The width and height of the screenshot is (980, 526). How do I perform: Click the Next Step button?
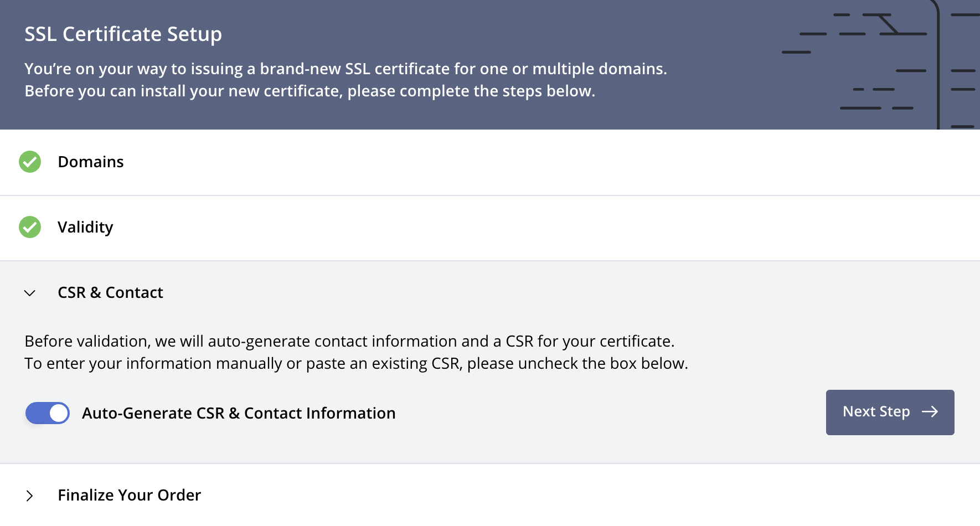tap(890, 412)
